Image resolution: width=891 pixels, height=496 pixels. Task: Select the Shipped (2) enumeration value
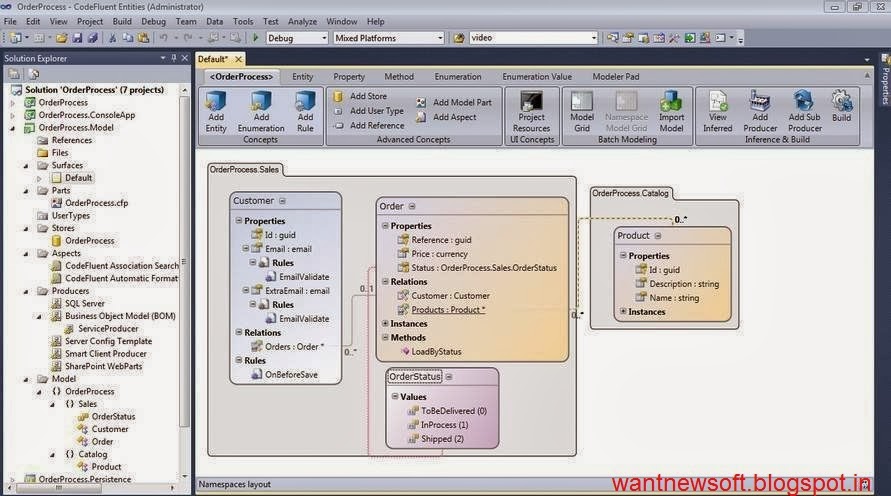(442, 439)
